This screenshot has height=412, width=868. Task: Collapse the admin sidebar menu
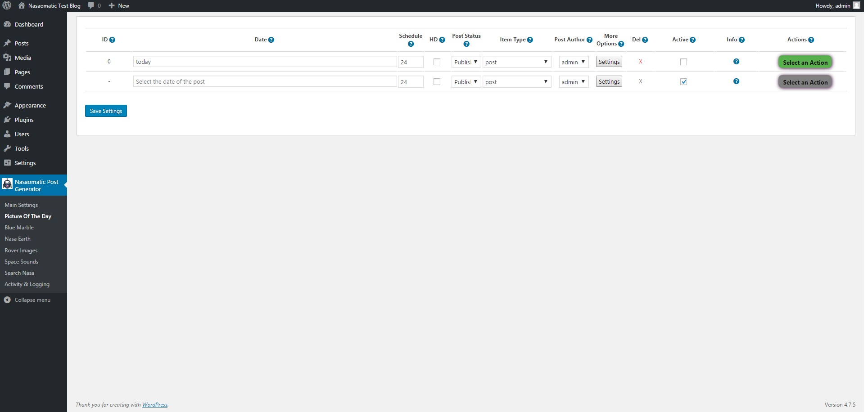(x=27, y=300)
